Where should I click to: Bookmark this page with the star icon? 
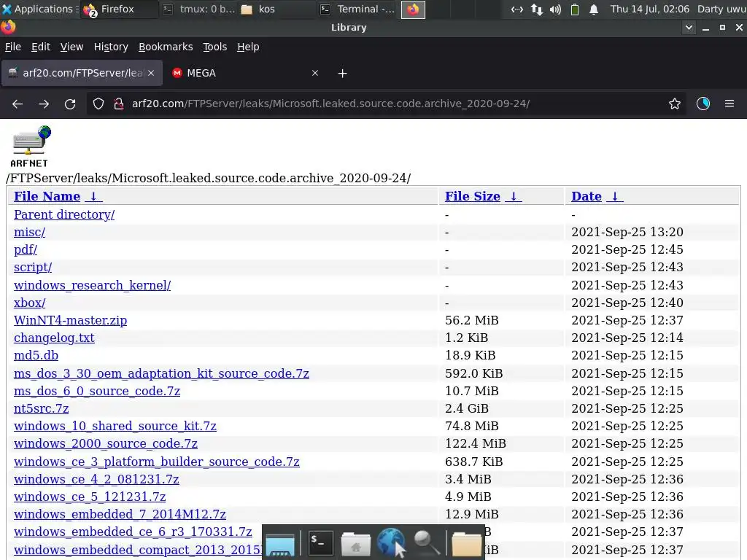[x=675, y=104]
